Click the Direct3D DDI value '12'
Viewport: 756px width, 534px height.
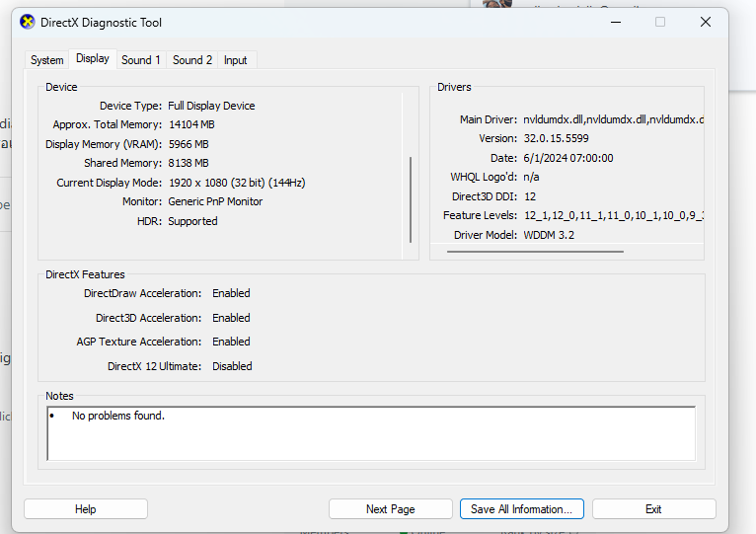530,196
